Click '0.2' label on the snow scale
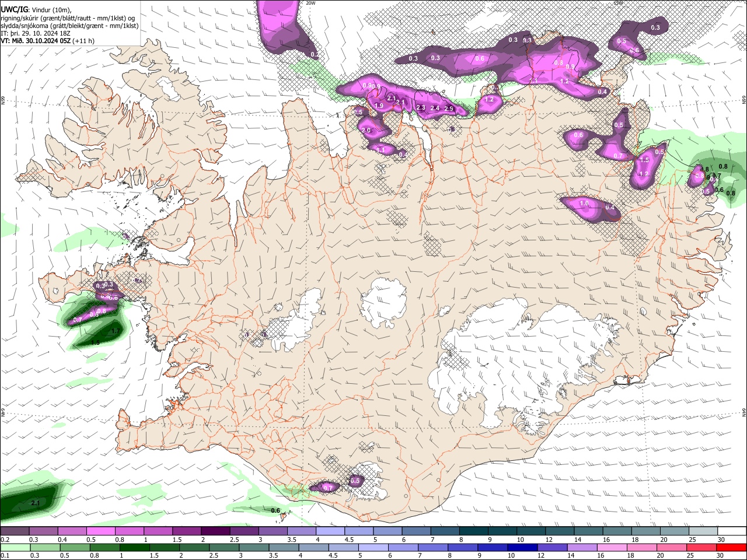This screenshot has width=747, height=560. coord(5,540)
